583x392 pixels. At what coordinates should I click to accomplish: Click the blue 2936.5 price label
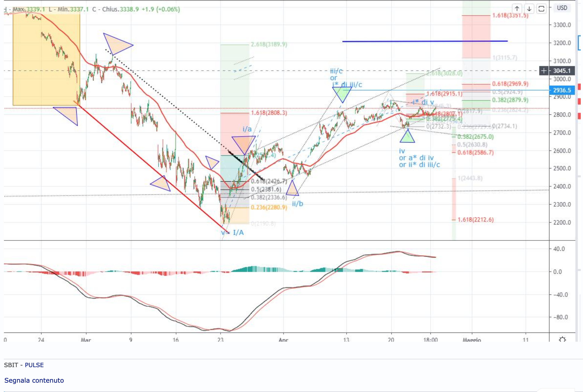click(562, 90)
